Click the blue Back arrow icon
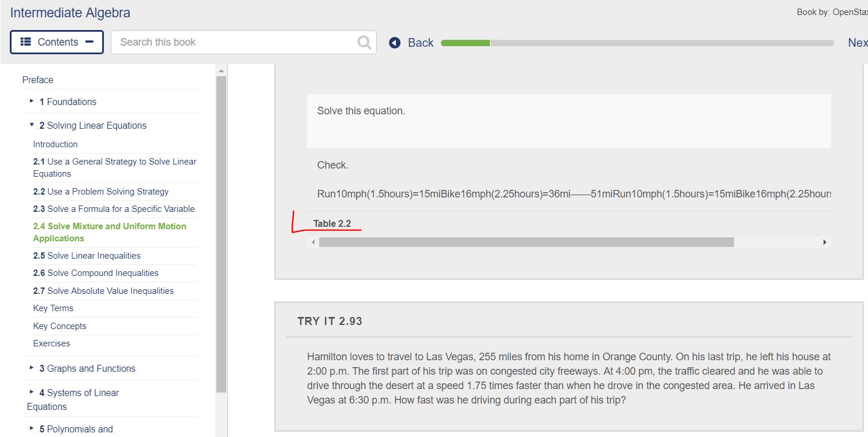868x437 pixels. tap(394, 42)
